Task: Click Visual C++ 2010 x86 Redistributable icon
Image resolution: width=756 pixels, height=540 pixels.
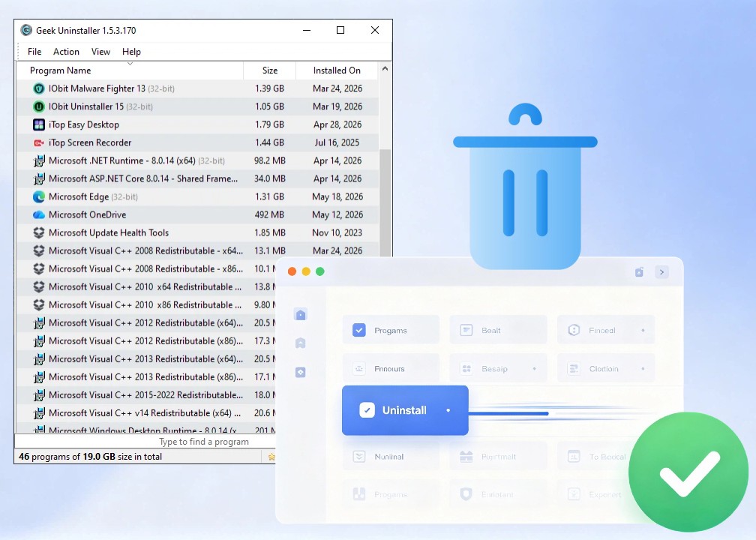Action: pyautogui.click(x=39, y=305)
